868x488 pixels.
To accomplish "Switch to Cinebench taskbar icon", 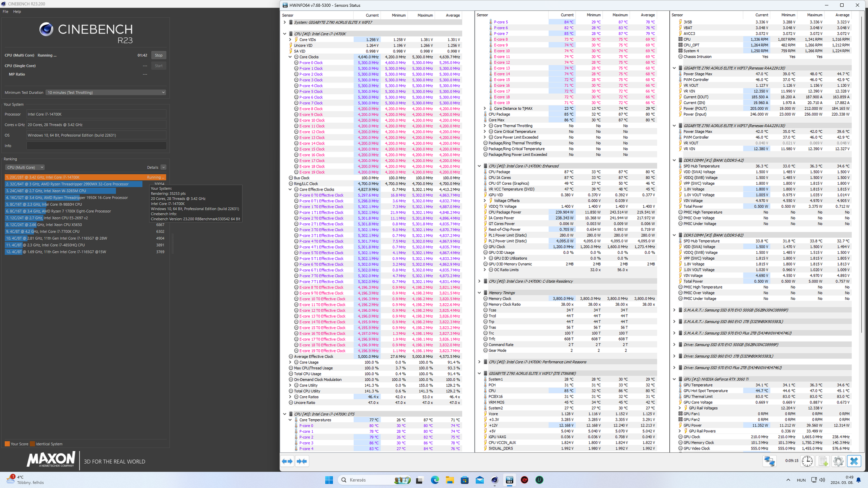I will (495, 480).
